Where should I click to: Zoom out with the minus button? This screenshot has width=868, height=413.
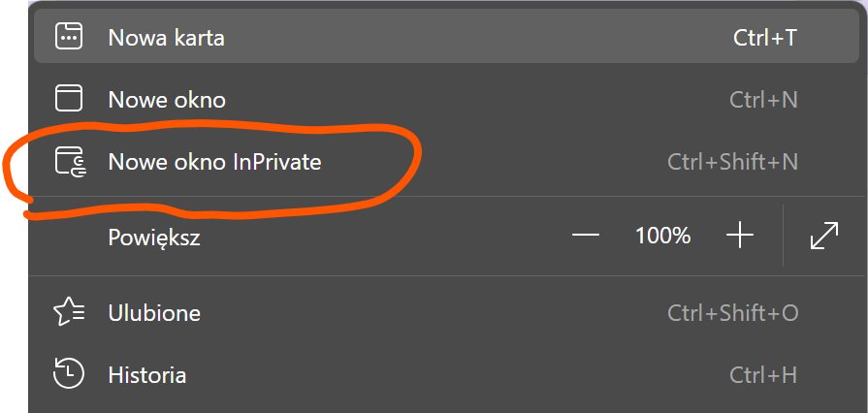586,236
